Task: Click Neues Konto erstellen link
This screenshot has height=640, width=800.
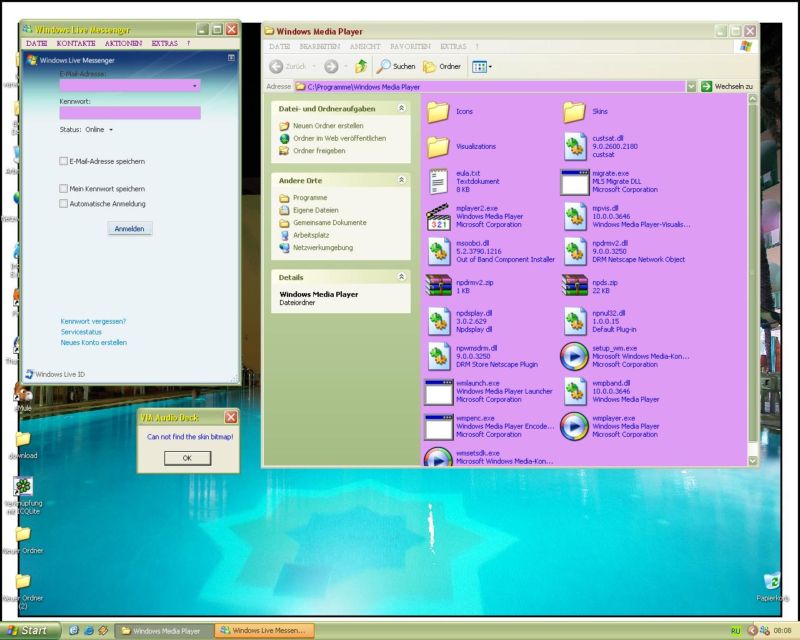Action: click(94, 342)
